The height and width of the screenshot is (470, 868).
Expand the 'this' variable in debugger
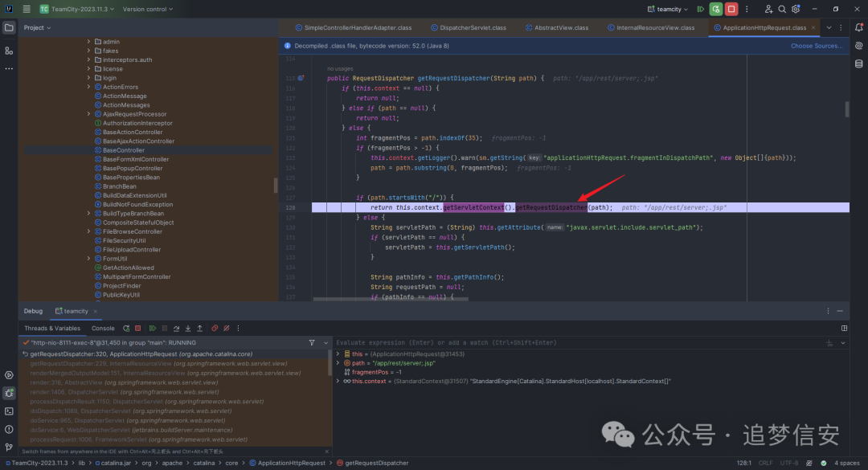pyautogui.click(x=338, y=354)
